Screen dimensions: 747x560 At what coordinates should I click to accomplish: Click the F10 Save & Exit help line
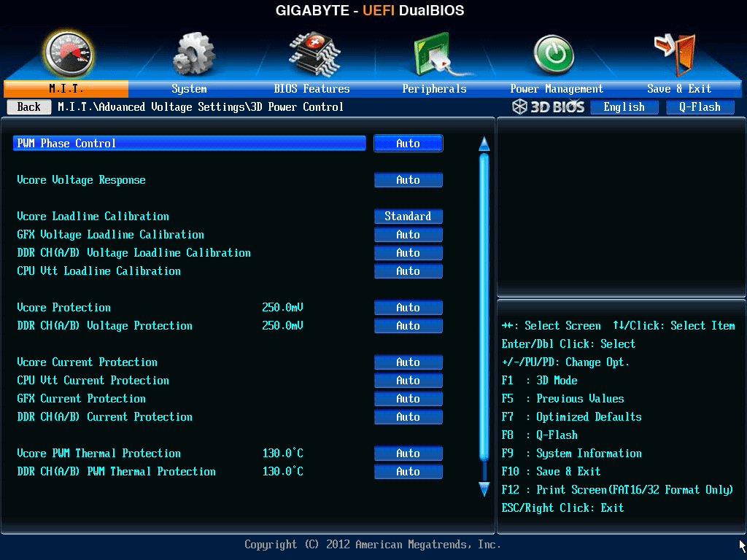click(x=551, y=472)
